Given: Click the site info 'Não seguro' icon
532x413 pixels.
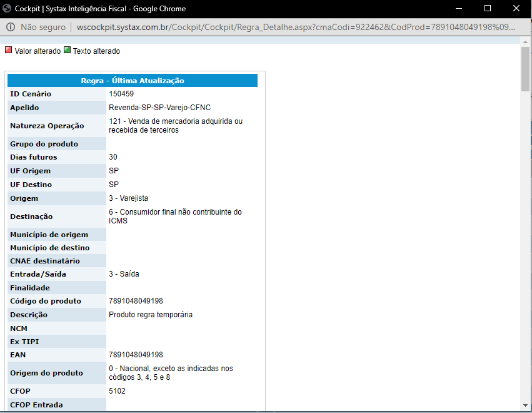Looking at the screenshot, I should (x=11, y=27).
